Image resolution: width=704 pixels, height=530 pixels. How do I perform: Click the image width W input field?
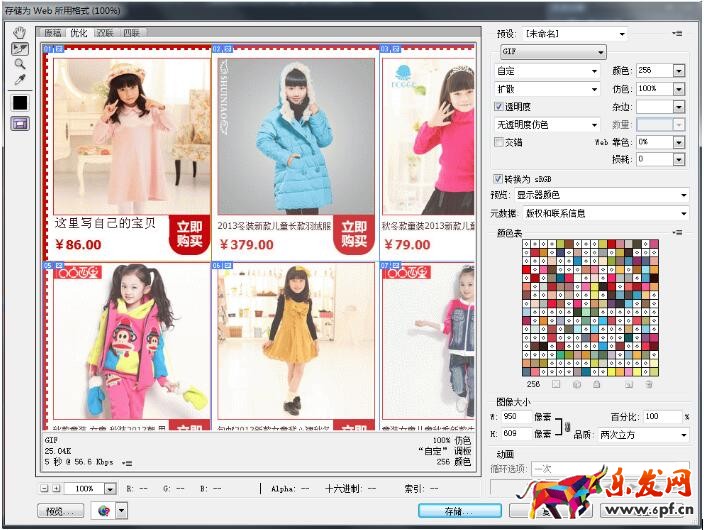point(518,416)
